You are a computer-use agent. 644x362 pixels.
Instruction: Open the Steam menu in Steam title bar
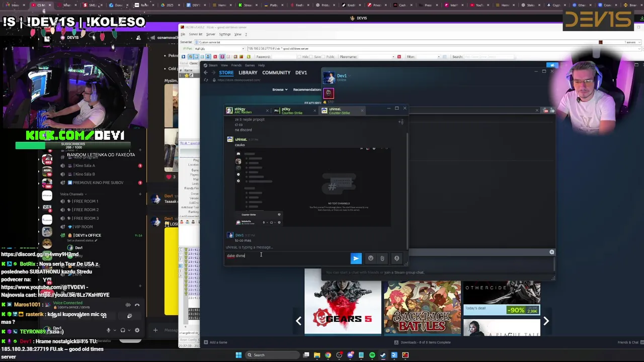tap(213, 65)
